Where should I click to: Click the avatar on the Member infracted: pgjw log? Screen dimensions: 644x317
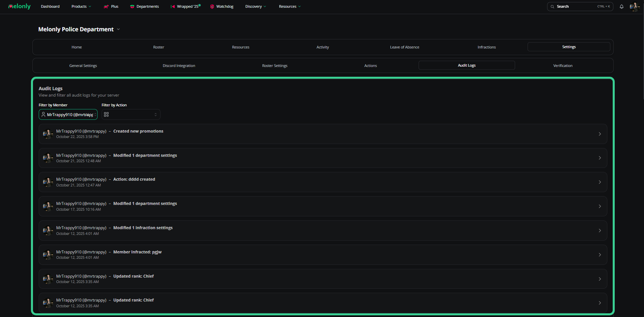48,255
